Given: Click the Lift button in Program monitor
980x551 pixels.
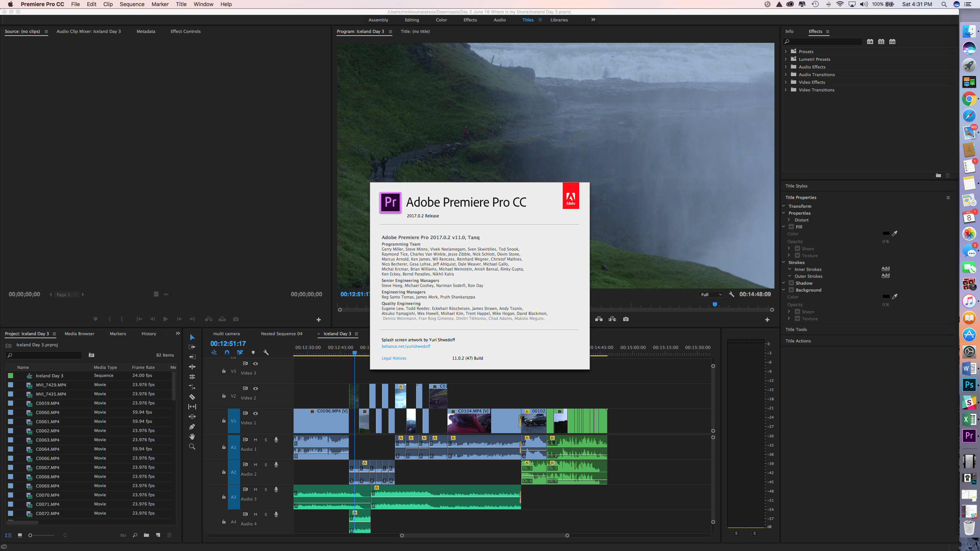Looking at the screenshot, I should [599, 319].
